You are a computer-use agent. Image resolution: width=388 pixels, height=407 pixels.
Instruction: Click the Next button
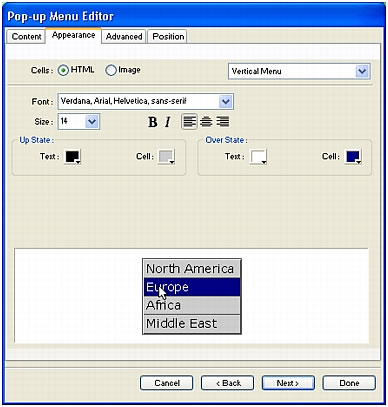[288, 383]
